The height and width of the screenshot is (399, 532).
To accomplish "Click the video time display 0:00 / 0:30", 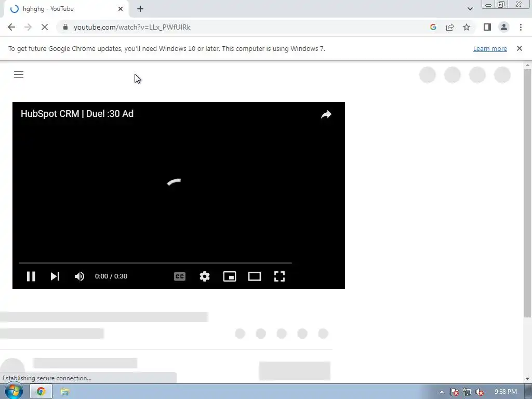I will (x=111, y=276).
